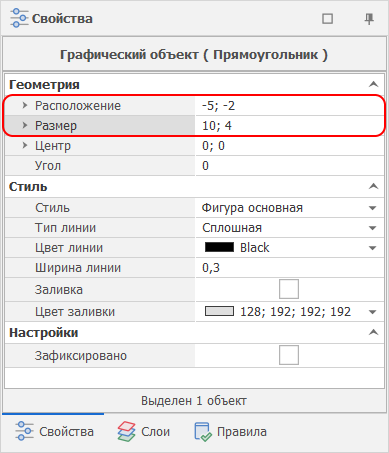This screenshot has height=453, width=389.
Task: Click the Ширина линии value field 0,3
Action: coord(290,268)
